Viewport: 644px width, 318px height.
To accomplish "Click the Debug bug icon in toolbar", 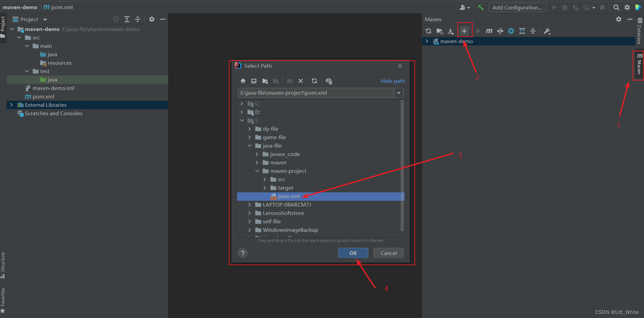I will pyautogui.click(x=565, y=7).
